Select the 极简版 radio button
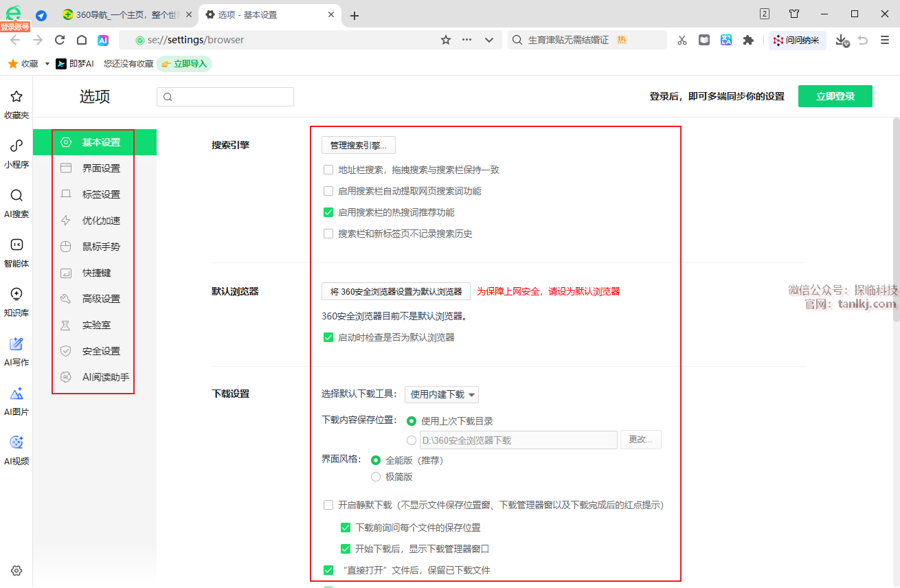The width and height of the screenshot is (900, 588). [376, 477]
